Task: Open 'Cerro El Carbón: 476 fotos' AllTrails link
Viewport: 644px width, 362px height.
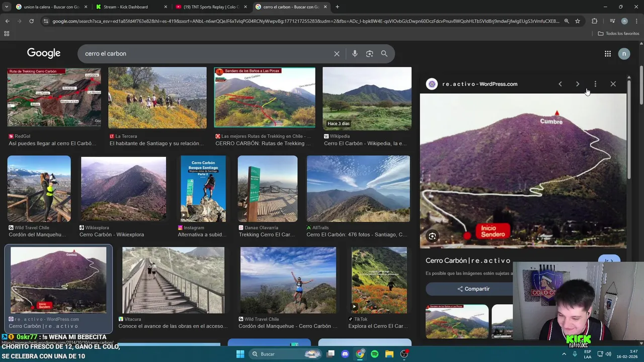Action: (357, 234)
